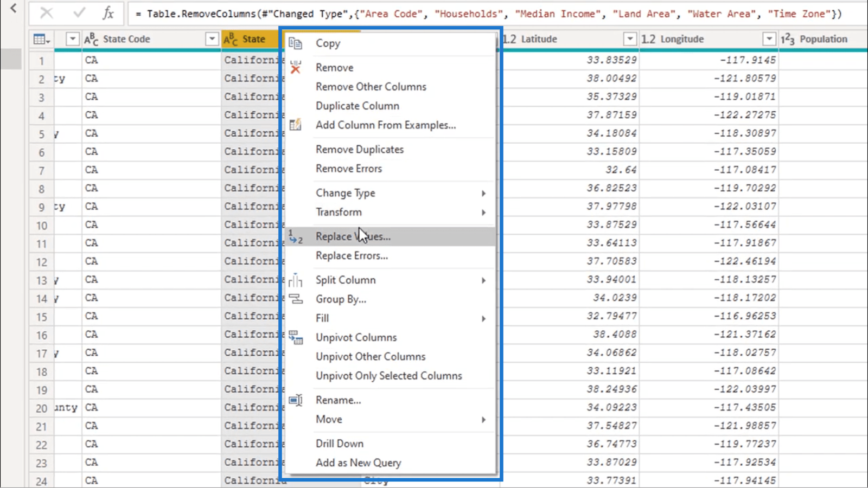The width and height of the screenshot is (868, 488).
Task: Select the Latitude column header
Action: [569, 39]
